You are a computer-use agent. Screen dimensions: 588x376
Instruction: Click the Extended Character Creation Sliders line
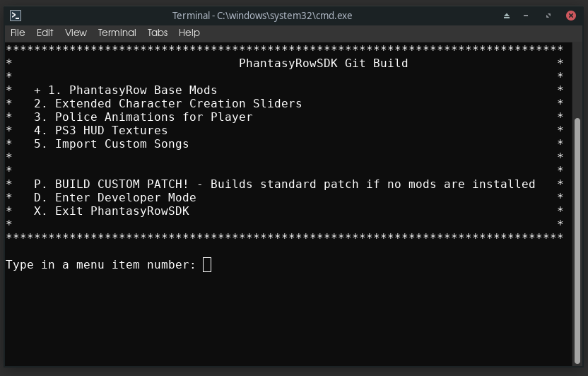(167, 104)
